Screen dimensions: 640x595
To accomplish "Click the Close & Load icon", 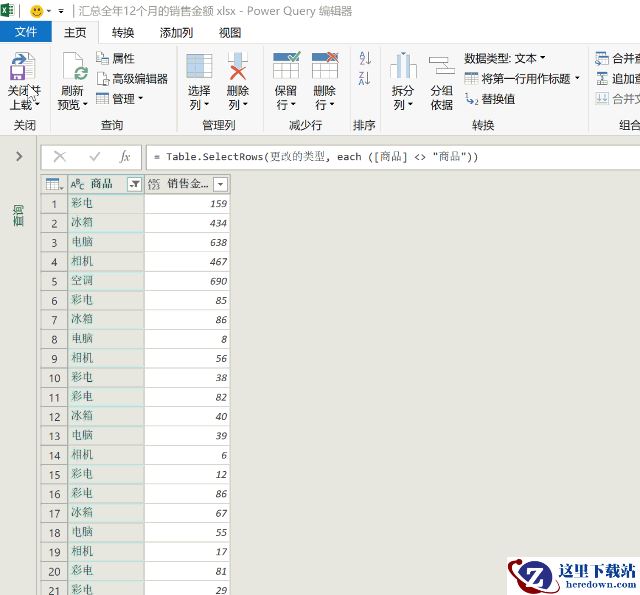I will point(22,67).
